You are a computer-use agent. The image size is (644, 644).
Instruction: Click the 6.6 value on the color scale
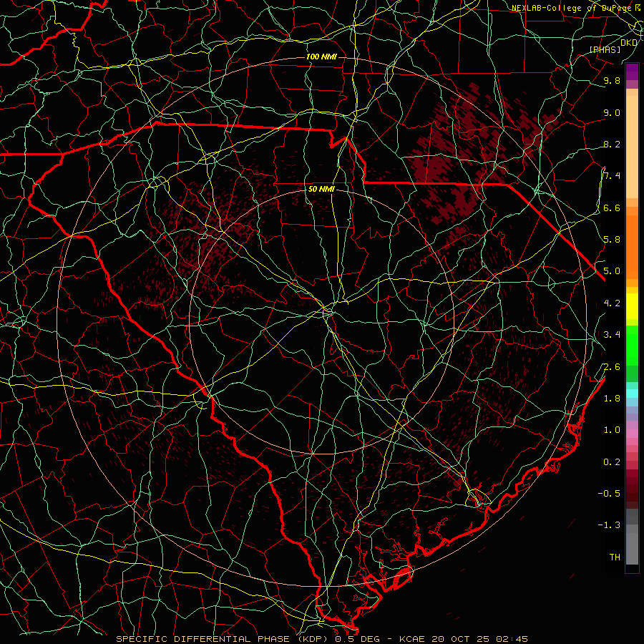(x=612, y=208)
